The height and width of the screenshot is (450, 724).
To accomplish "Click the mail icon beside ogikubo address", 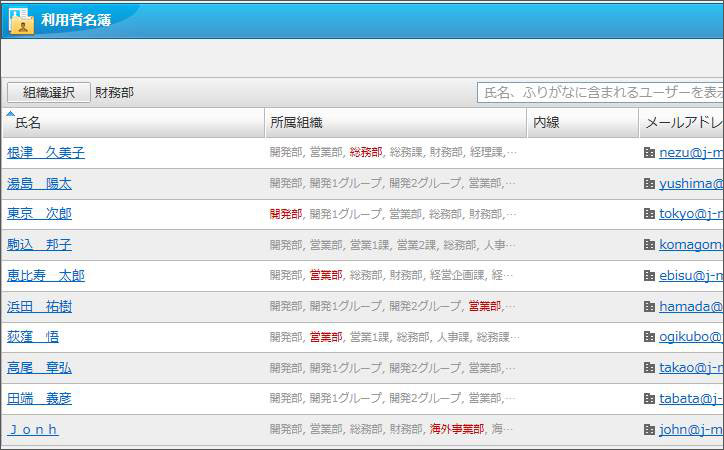I will (649, 337).
